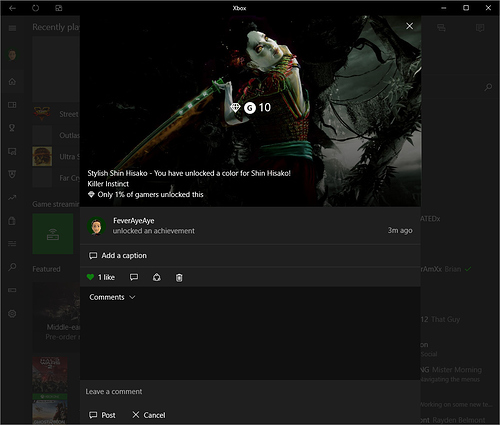Click the Leave a comment field
500x425 pixels.
tap(250, 391)
